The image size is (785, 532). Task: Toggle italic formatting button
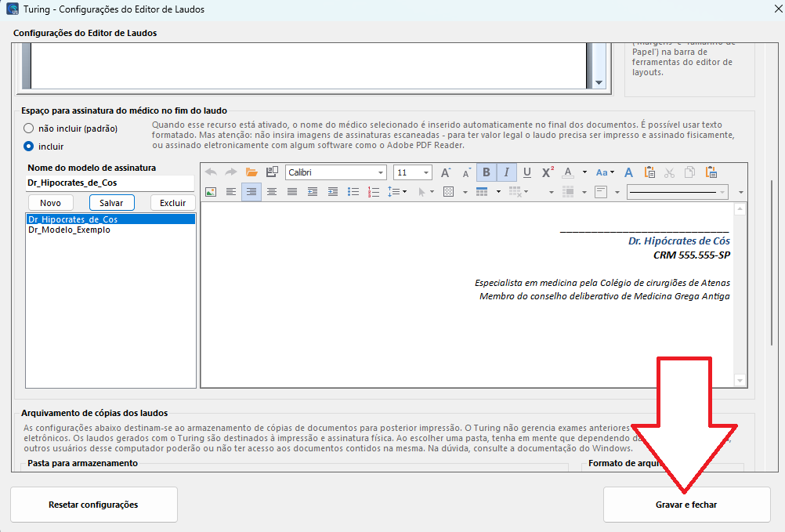506,172
